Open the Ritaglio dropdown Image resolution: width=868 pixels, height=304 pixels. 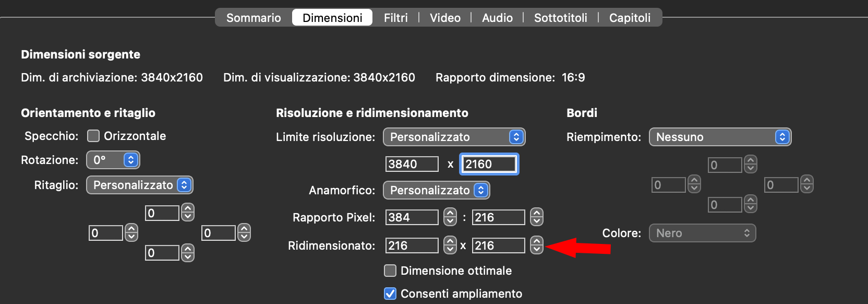click(140, 185)
